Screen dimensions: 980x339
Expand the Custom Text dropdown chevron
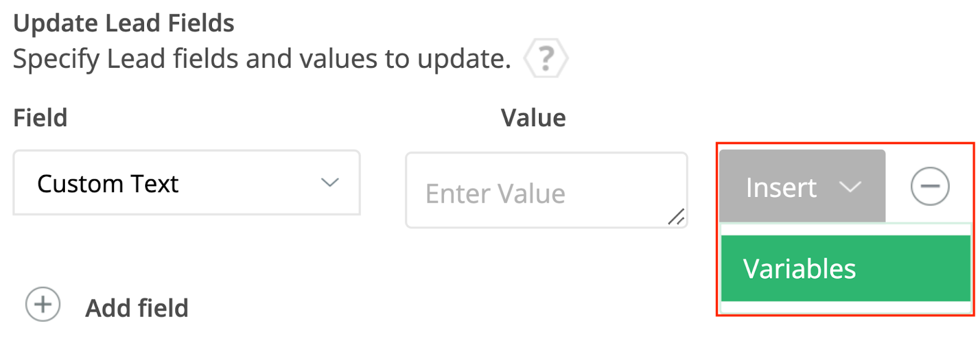[330, 183]
